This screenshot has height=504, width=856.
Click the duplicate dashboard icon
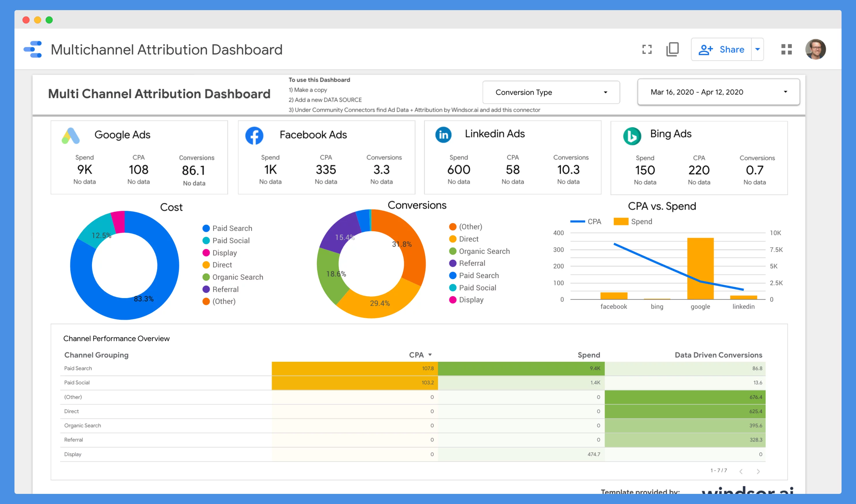tap(673, 49)
